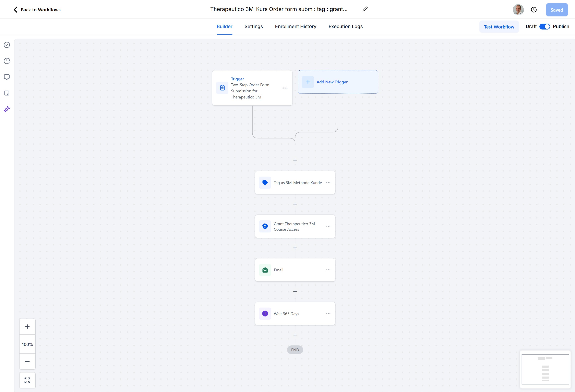Open the comments bubble sidebar icon

(7, 77)
